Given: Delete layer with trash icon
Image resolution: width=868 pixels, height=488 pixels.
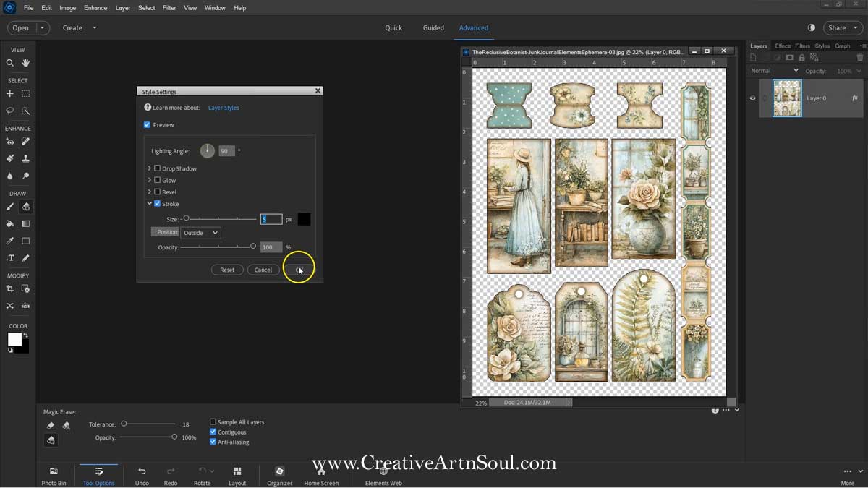Looking at the screenshot, I should click(x=859, y=58).
